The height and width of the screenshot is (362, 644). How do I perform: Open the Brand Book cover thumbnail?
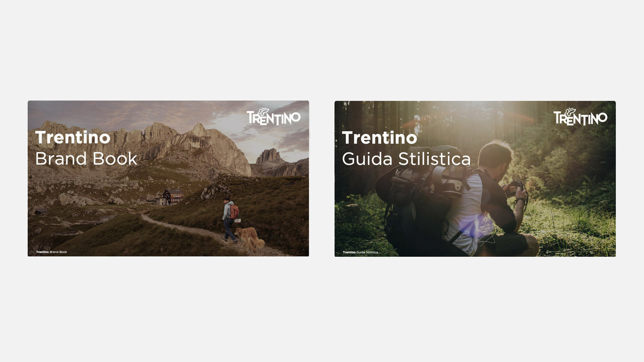pyautogui.click(x=168, y=179)
